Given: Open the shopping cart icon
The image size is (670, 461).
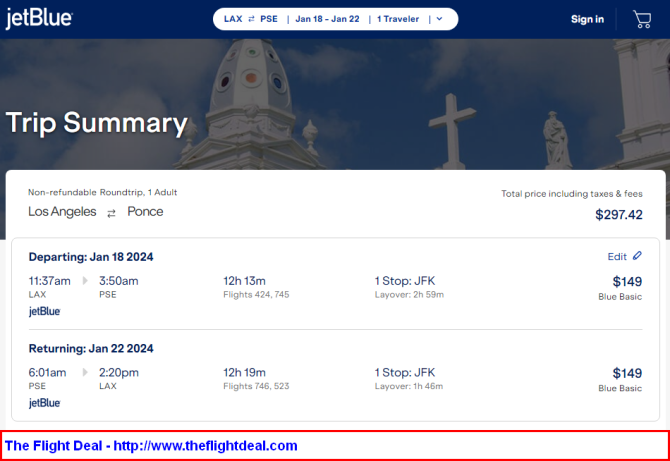Looking at the screenshot, I should pyautogui.click(x=642, y=19).
